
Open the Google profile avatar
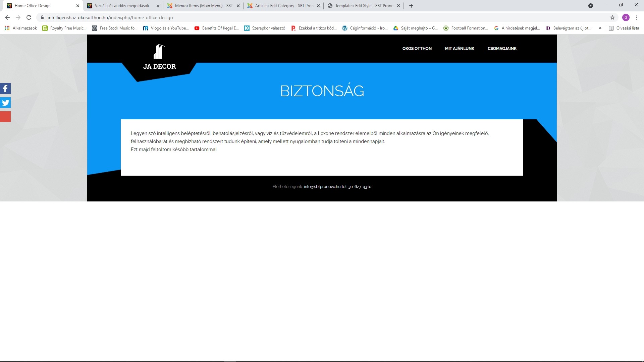(626, 17)
